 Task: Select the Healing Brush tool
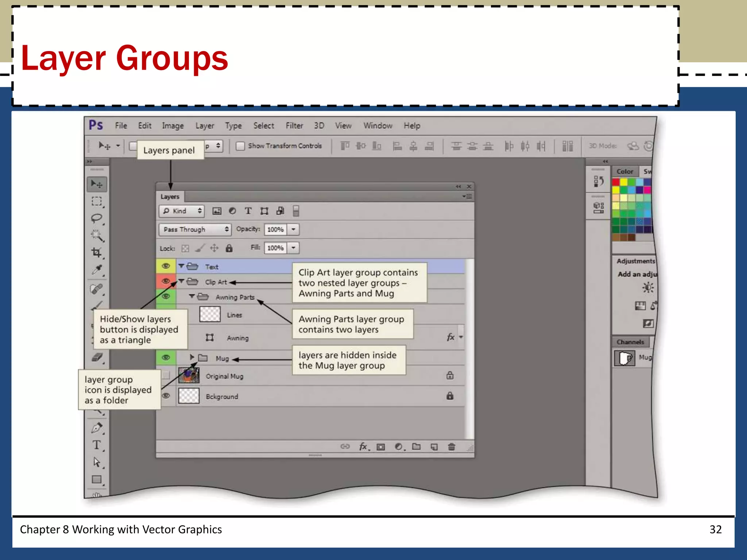point(97,289)
